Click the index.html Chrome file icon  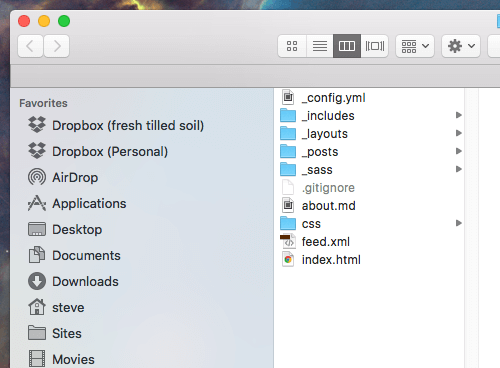(x=288, y=259)
